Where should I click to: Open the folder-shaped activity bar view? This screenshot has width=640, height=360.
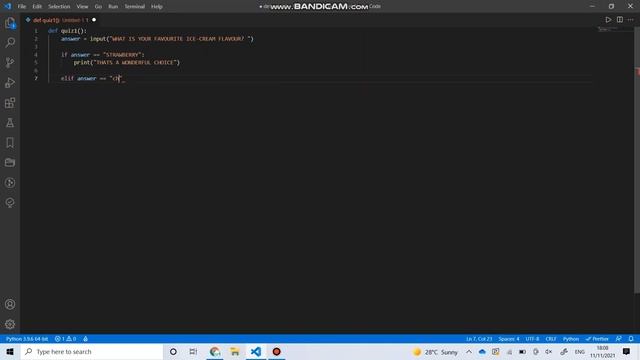pos(10,162)
